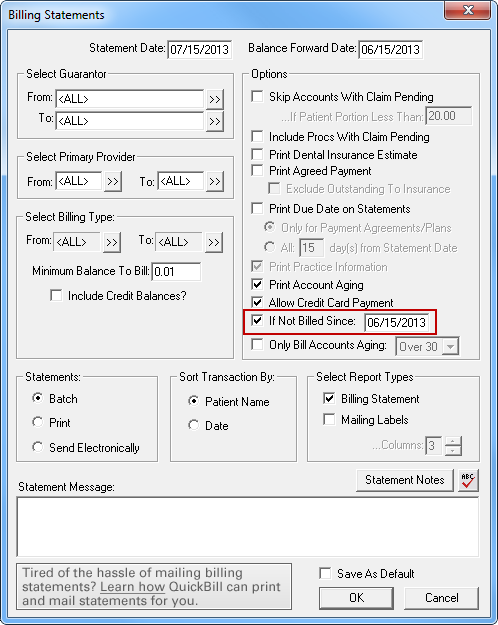
Task: Check the Mailing Labels report type
Action: point(329,420)
